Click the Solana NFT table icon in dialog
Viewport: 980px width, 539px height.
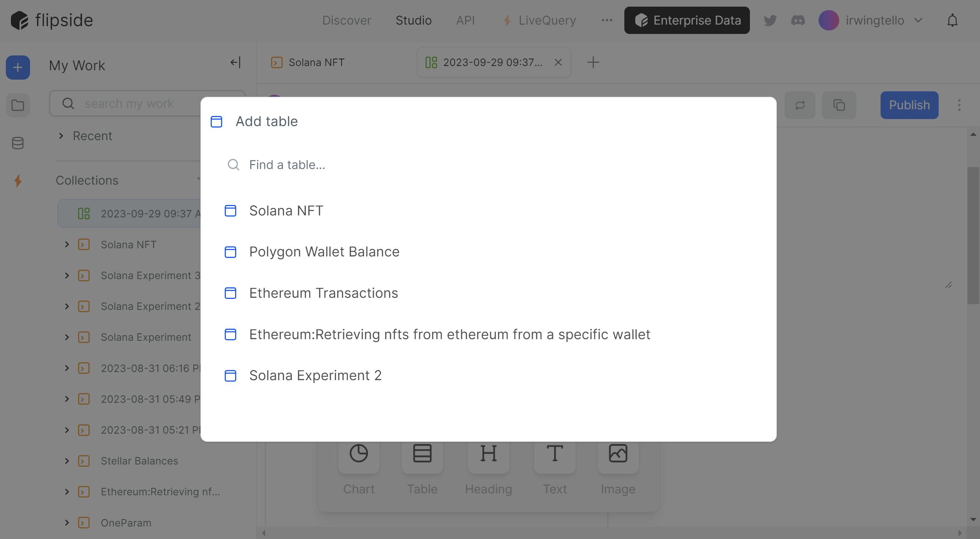[x=230, y=211]
